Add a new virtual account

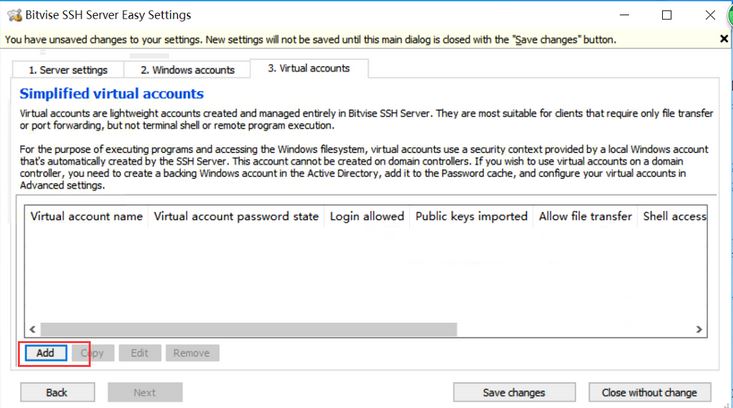(45, 353)
